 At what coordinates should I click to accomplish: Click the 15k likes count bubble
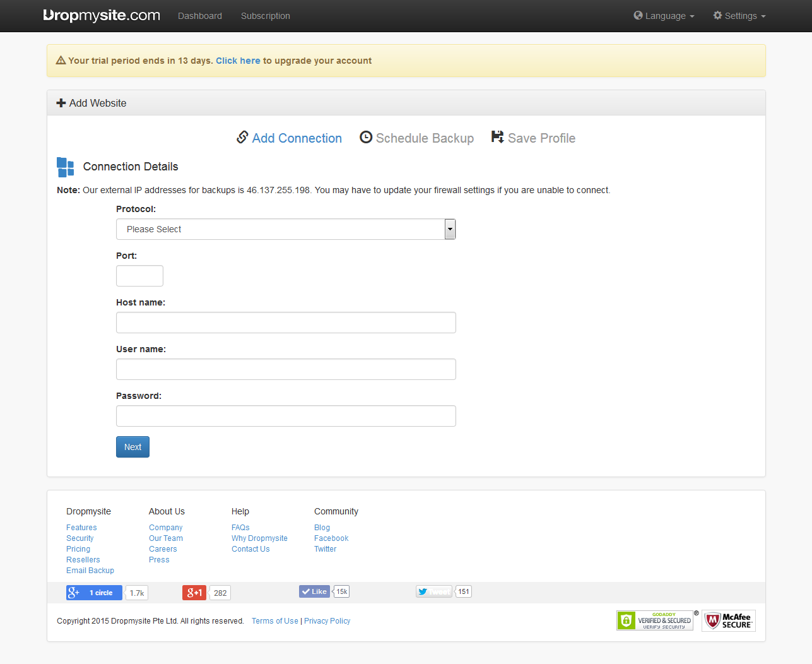tap(341, 591)
